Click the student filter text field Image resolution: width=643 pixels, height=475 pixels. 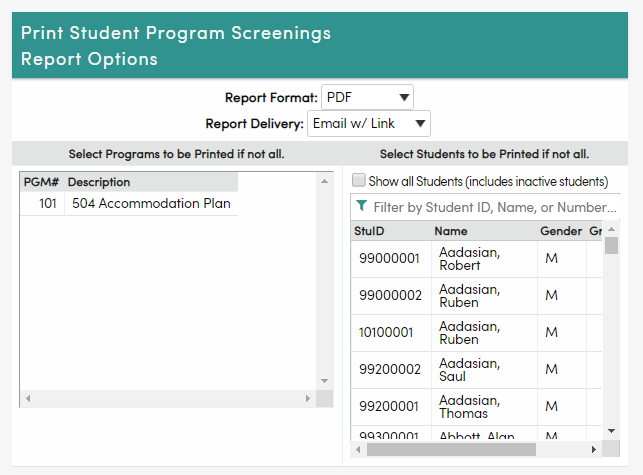(x=494, y=207)
